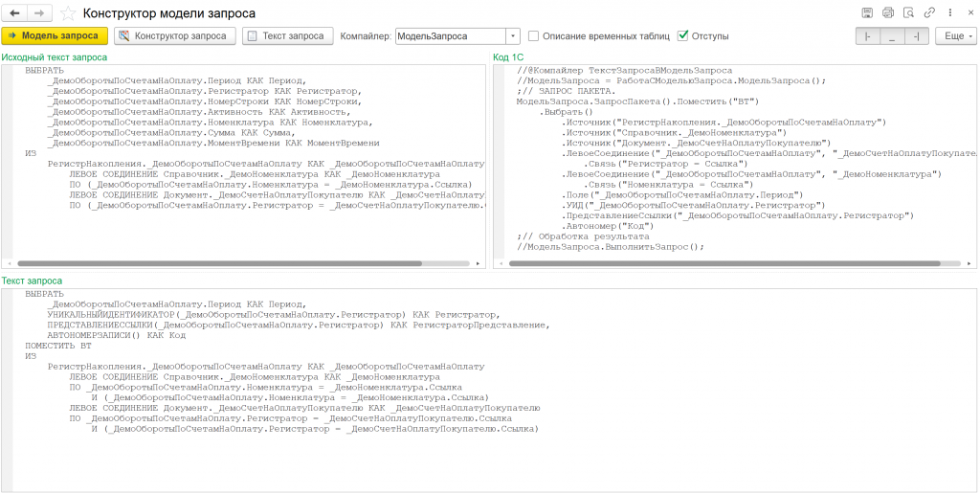This screenshot has width=980, height=494.
Task: Click the ПРЕДСТАВЛЕНИЕССЫЛКИ line in Текст запроса
Action: [299, 325]
